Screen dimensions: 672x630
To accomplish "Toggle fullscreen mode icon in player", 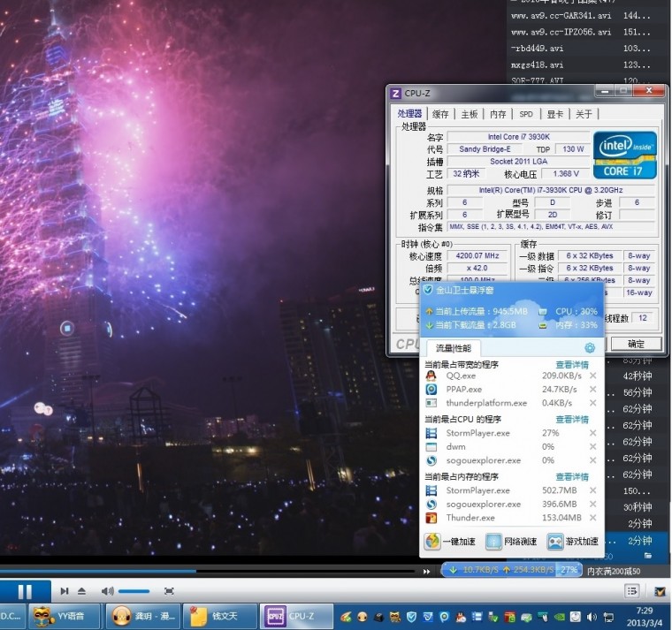I will coord(169,591).
